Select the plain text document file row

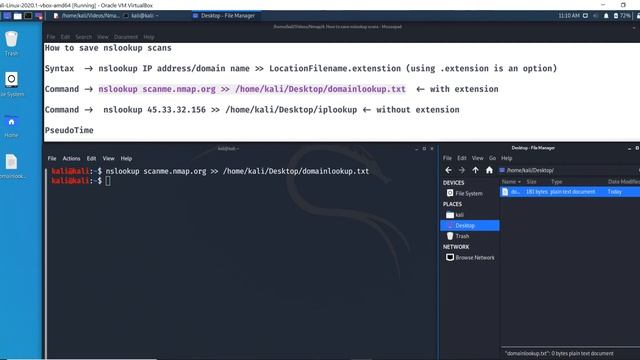pyautogui.click(x=570, y=192)
